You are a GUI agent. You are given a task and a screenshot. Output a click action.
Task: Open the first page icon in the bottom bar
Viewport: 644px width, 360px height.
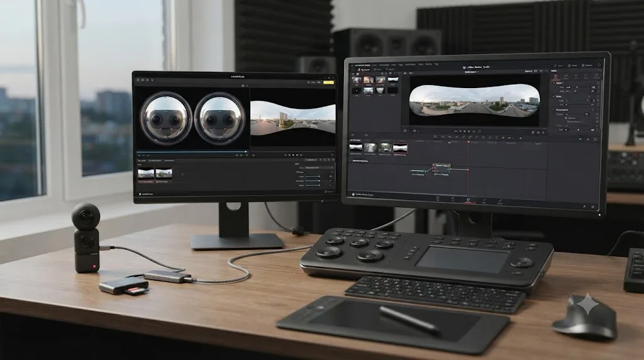tap(438, 199)
